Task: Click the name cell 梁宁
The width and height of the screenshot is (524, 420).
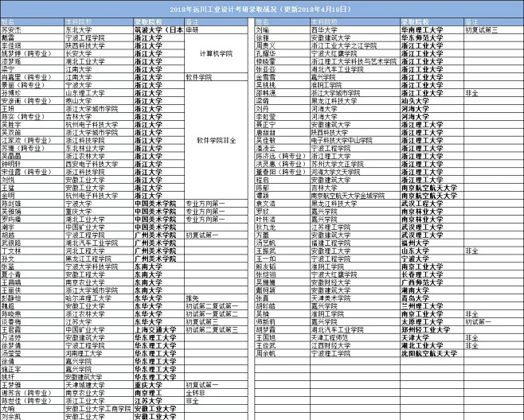Action: (x=33, y=69)
